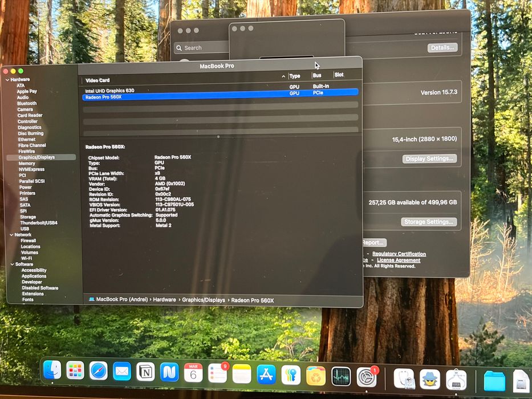The image size is (532, 399).
Task: Select USB in the Hardware list
Action: point(25,229)
